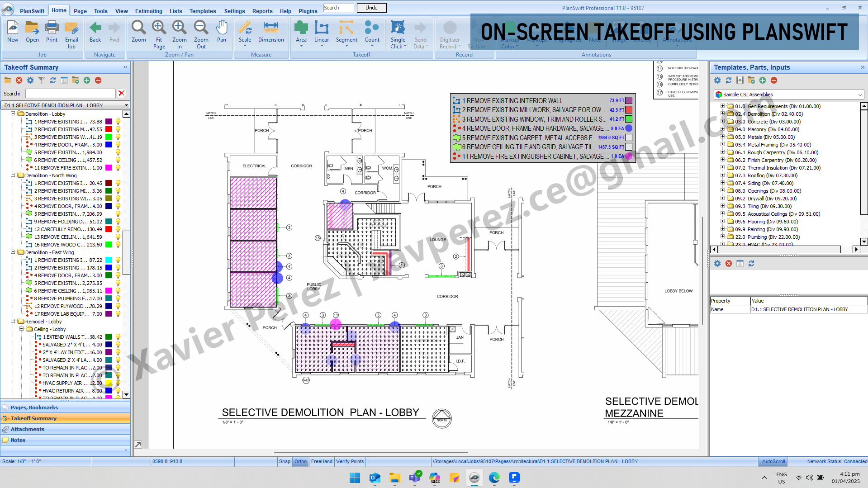Viewport: 868px width, 488px height.
Task: Toggle visibility bulb for 1 REMOVE EXISTING I... 73.88
Action: tap(118, 122)
